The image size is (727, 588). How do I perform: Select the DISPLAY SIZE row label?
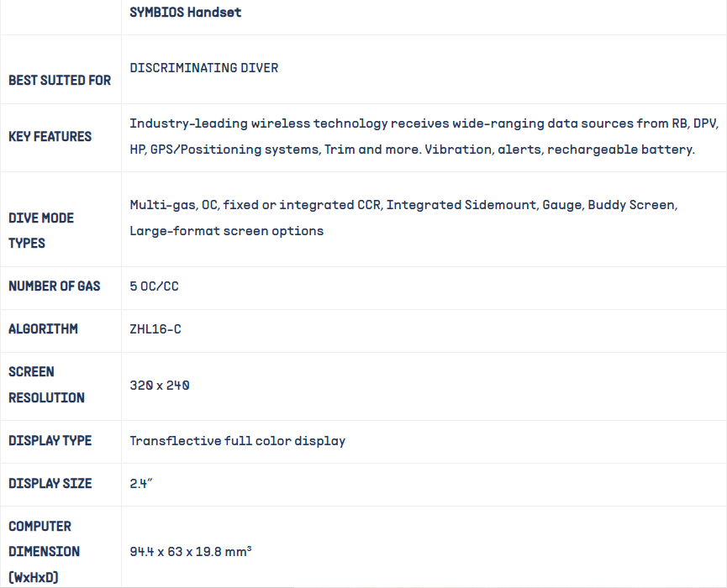[50, 484]
